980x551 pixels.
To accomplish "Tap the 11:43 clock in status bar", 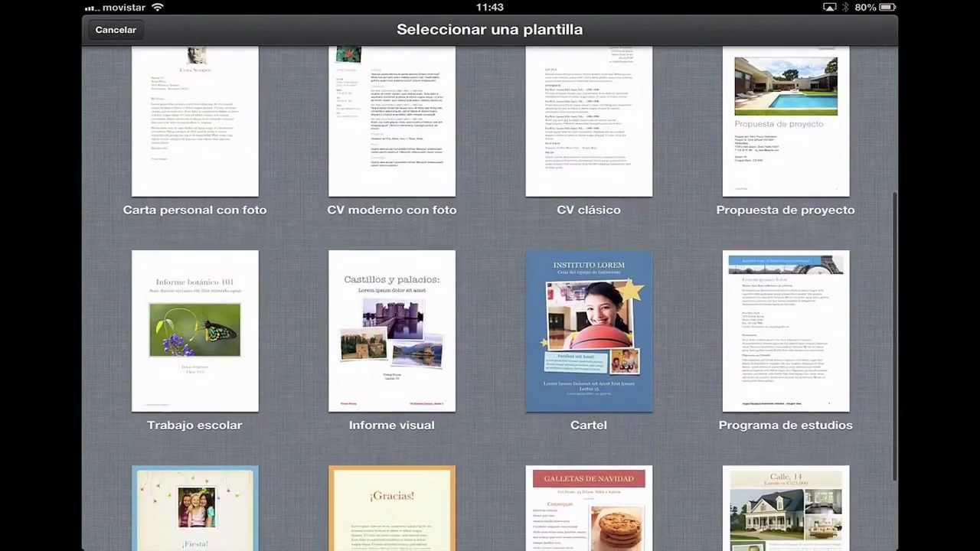I will [x=489, y=7].
